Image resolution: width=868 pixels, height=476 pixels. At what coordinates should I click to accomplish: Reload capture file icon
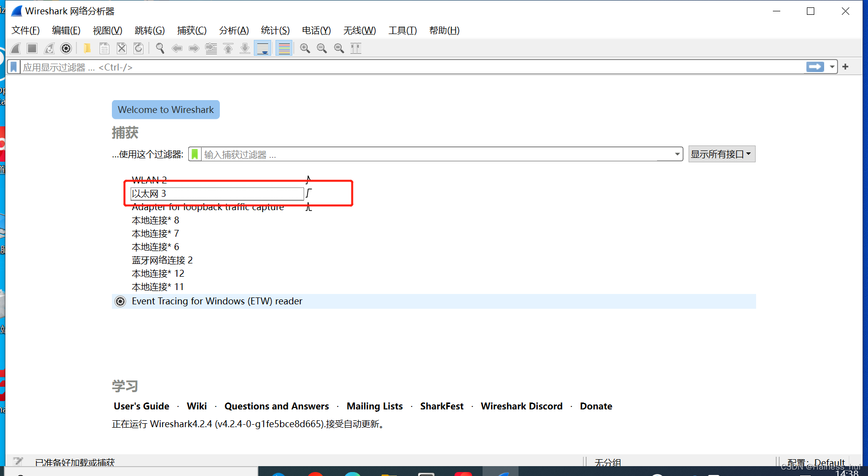tap(139, 48)
